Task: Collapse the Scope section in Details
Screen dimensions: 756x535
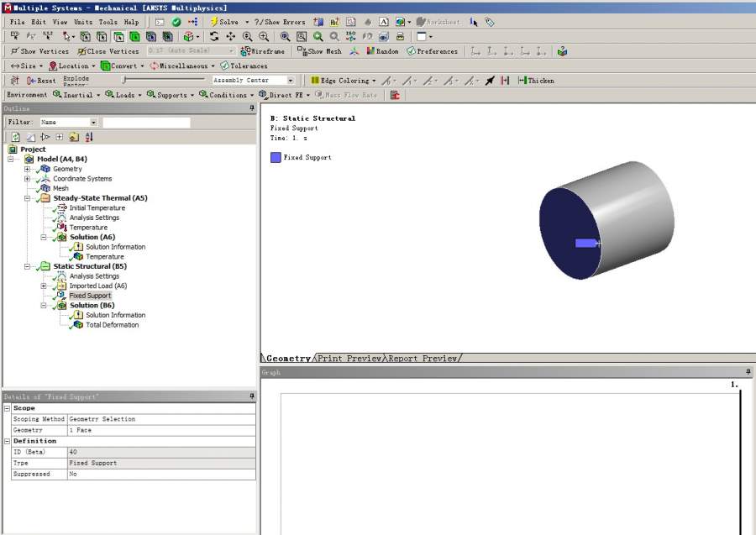Action: (8, 408)
